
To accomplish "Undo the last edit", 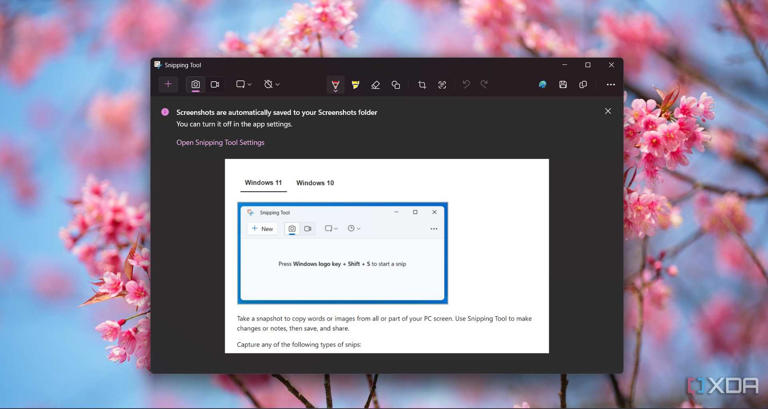I will (x=466, y=85).
